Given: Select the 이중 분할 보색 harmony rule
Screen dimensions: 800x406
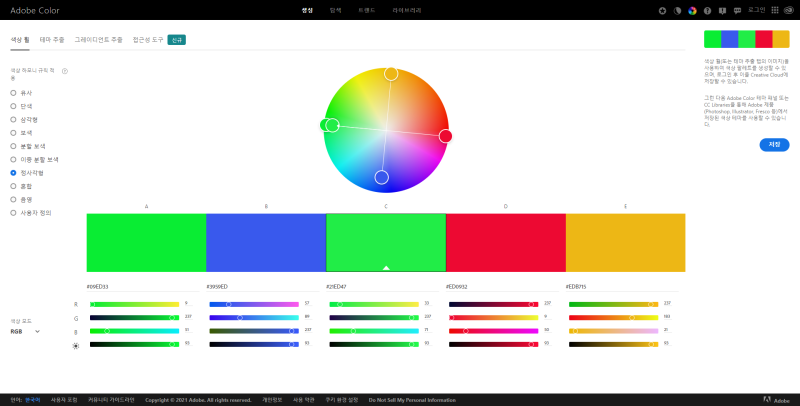Looking at the screenshot, I should (34, 160).
